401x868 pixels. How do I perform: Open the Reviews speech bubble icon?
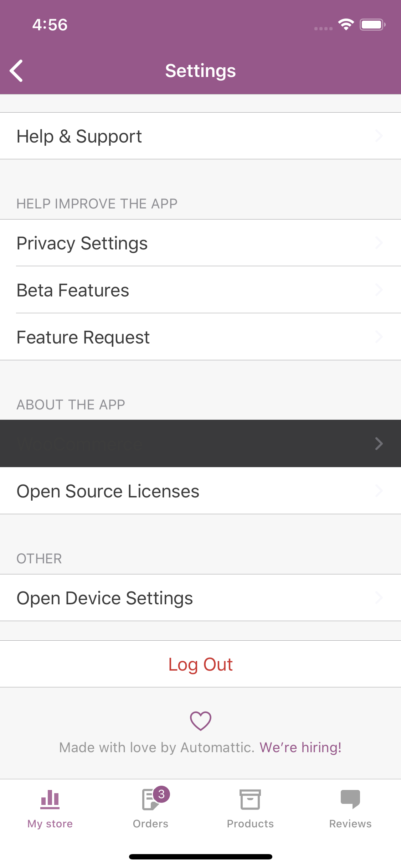tap(350, 799)
